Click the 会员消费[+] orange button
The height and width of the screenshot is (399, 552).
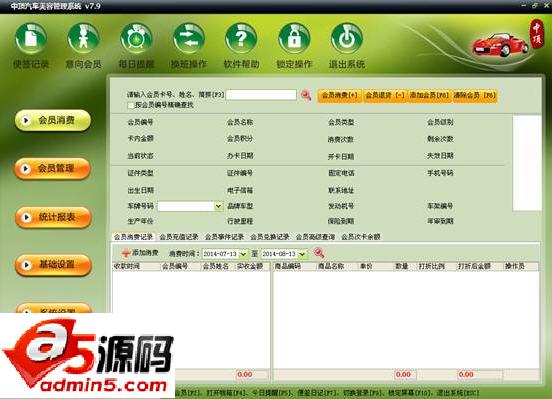[340, 95]
